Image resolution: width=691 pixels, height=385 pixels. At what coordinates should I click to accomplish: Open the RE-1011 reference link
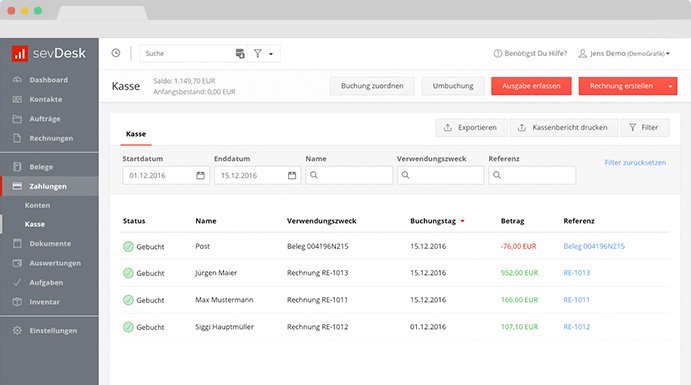coord(576,300)
